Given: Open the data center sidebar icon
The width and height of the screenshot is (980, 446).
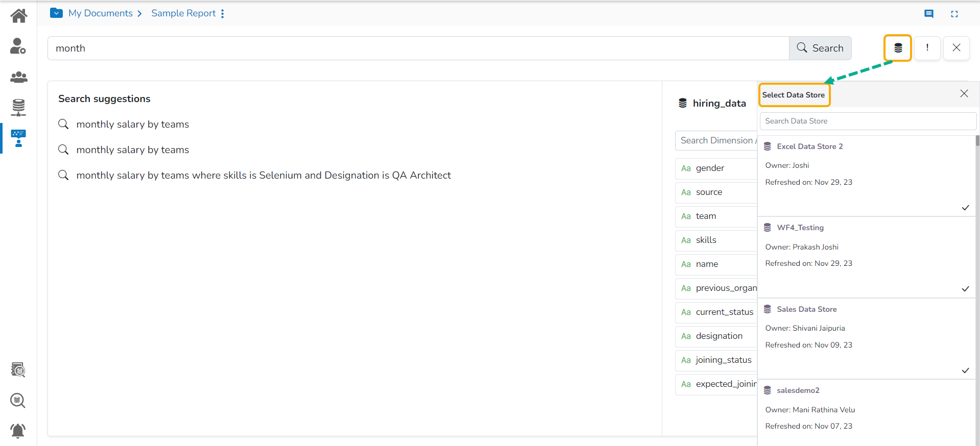Looking at the screenshot, I should pos(18,107).
